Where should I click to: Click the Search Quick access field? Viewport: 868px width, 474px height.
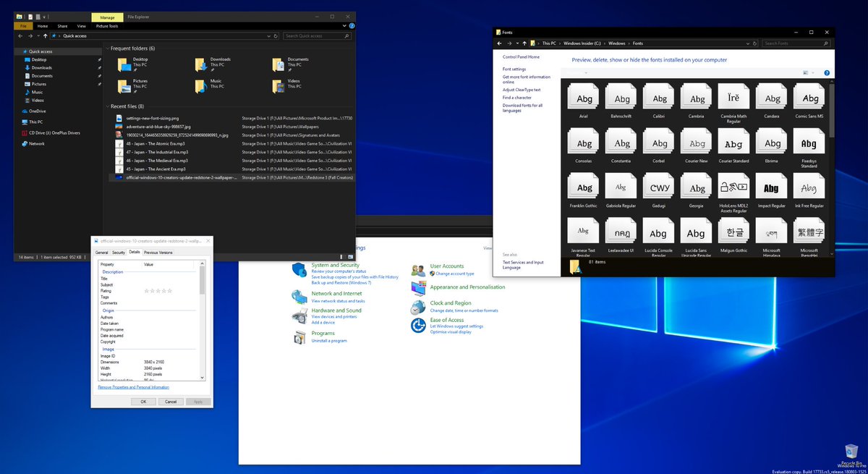[318, 35]
